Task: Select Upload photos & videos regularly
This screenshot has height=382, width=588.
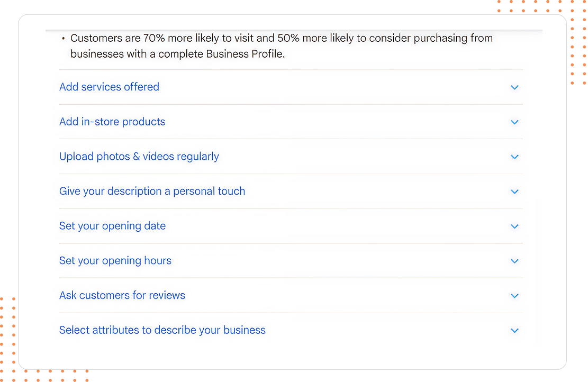Action: pyautogui.click(x=139, y=156)
